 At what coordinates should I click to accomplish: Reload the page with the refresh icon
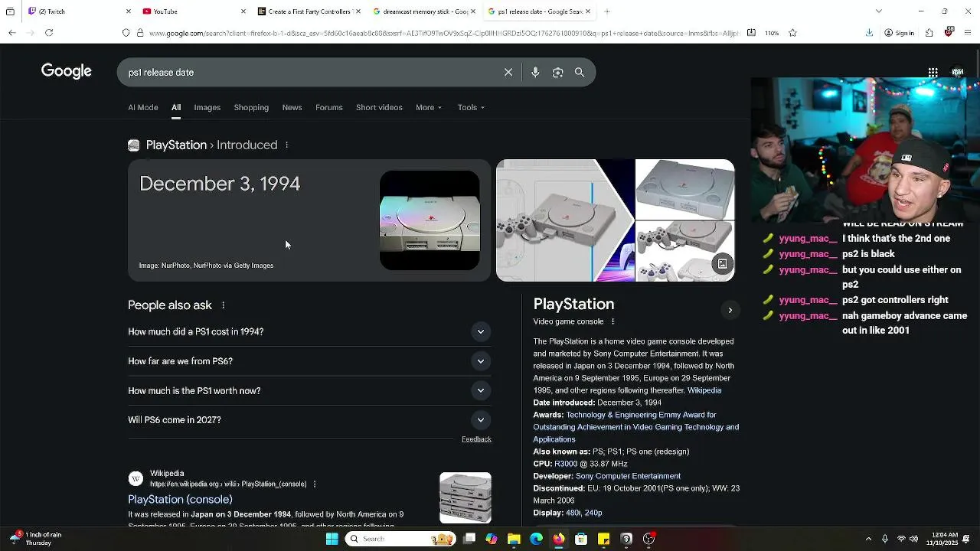coord(49,33)
